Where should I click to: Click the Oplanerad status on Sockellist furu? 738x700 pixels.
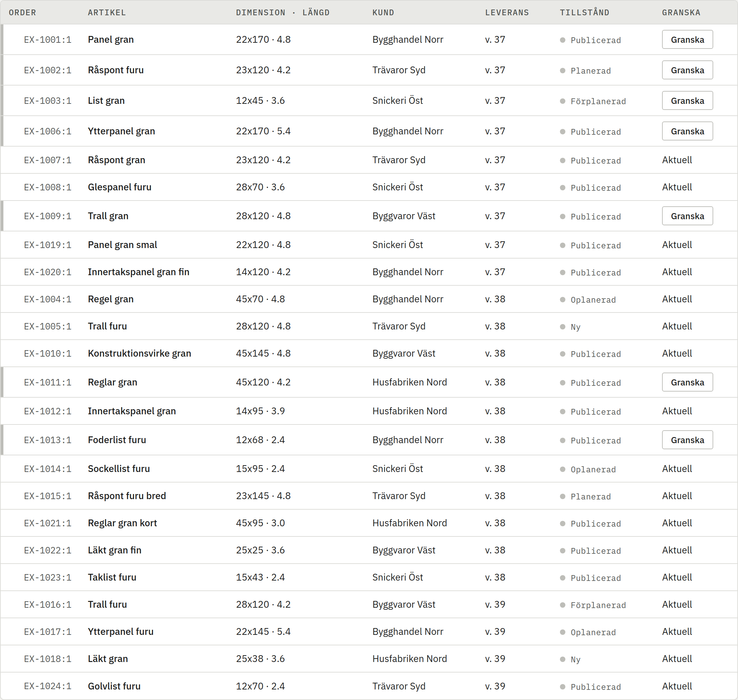click(x=593, y=469)
